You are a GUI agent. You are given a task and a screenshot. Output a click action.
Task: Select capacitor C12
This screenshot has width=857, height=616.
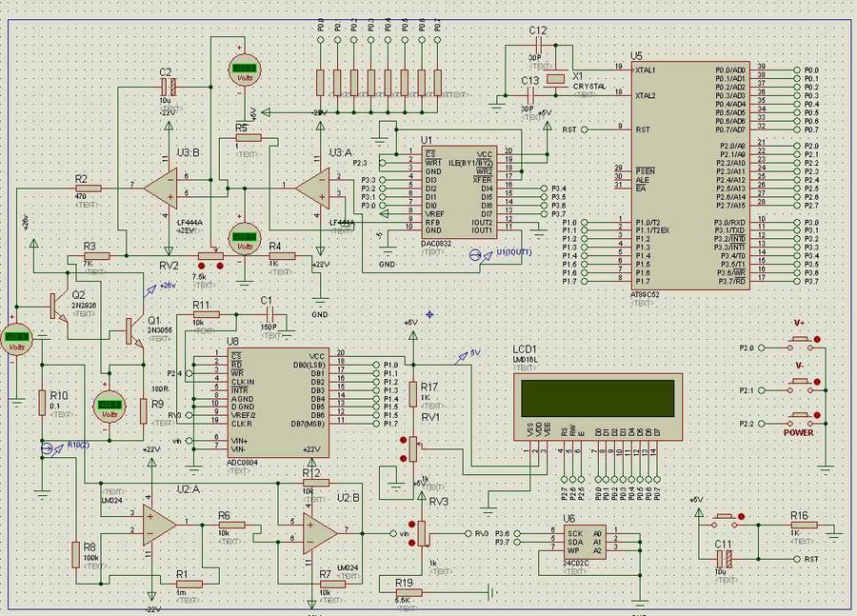pyautogui.click(x=538, y=46)
